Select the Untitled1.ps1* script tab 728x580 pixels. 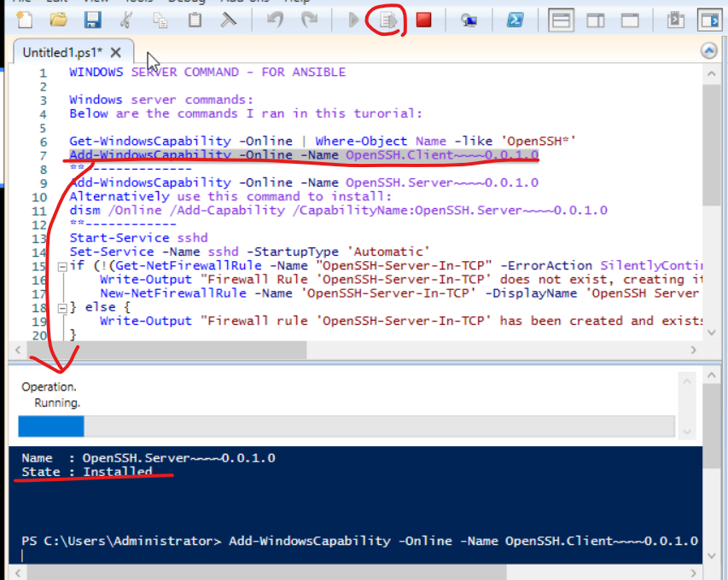click(62, 52)
